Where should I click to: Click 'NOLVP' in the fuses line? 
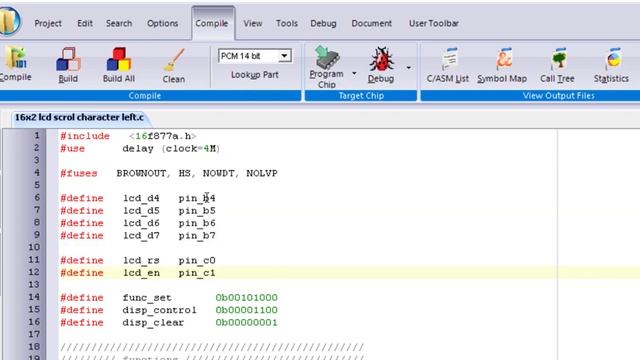tap(262, 173)
